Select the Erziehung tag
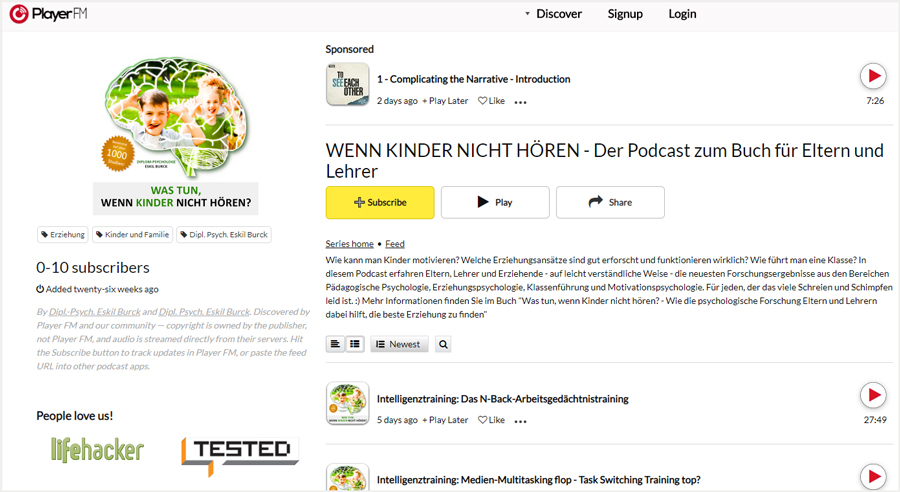The height and width of the screenshot is (492, 900). pyautogui.click(x=63, y=235)
